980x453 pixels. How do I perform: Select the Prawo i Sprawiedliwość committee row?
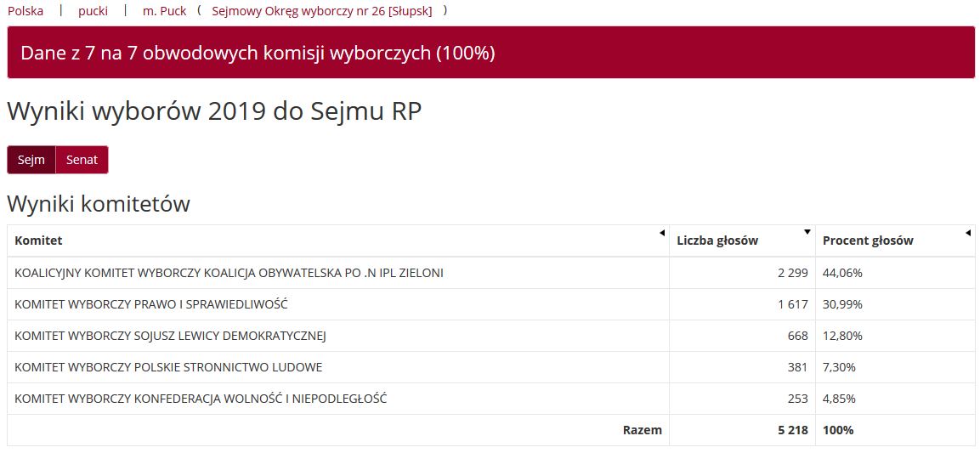click(x=151, y=304)
